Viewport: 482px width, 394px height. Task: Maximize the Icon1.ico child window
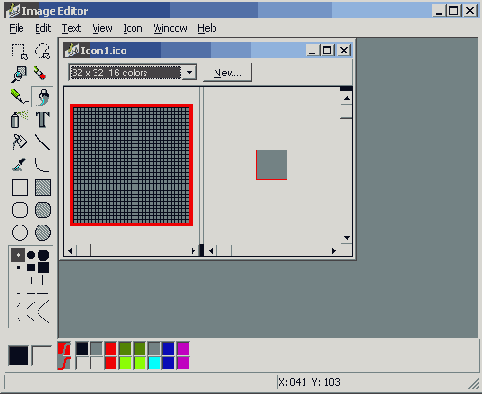coord(327,50)
